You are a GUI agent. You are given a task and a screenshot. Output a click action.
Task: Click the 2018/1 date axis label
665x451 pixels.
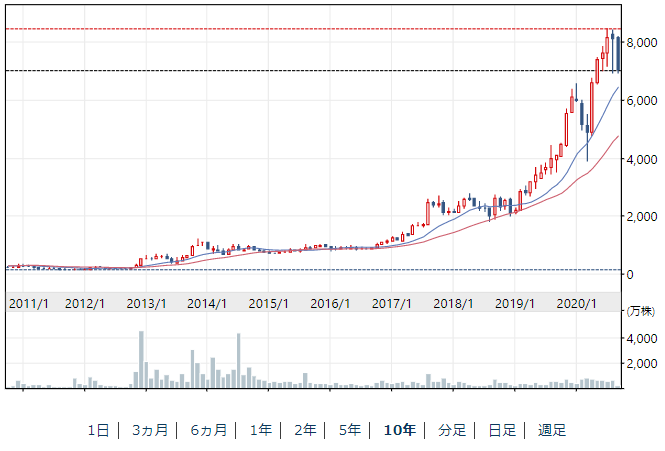tap(453, 304)
